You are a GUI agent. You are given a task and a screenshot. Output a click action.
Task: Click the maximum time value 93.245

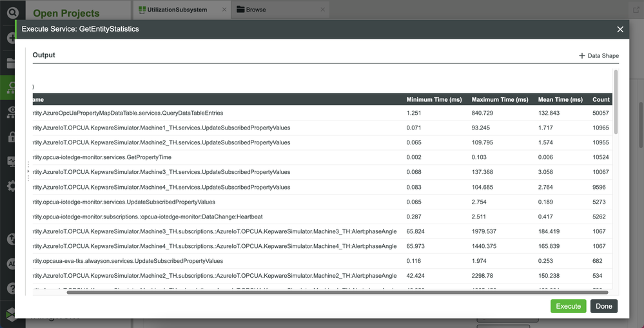click(x=480, y=128)
